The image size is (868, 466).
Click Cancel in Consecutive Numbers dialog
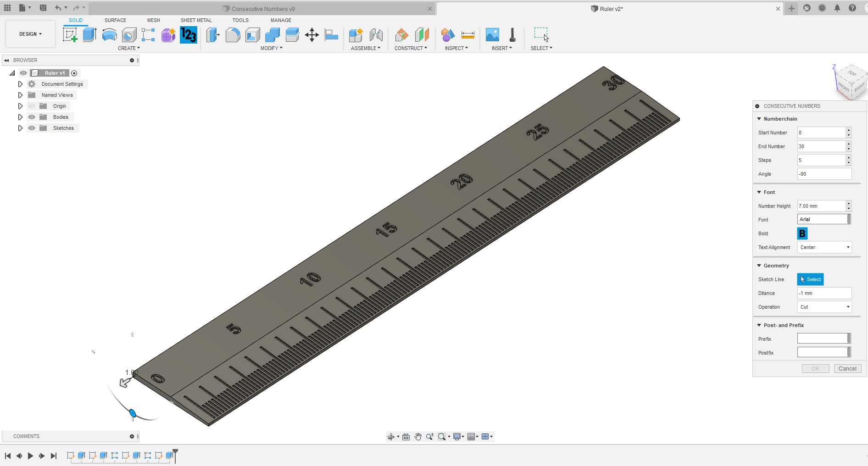tap(847, 368)
